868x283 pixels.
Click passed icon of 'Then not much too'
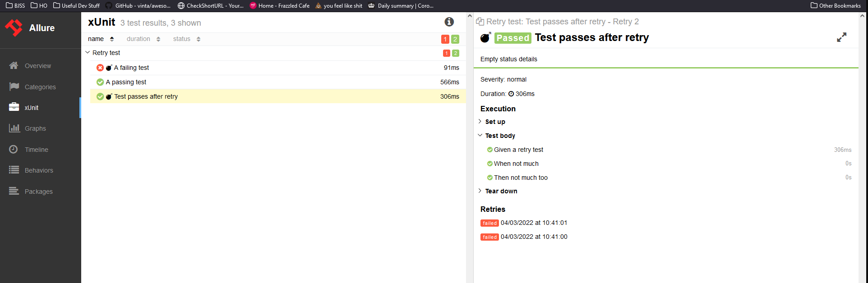tap(490, 178)
